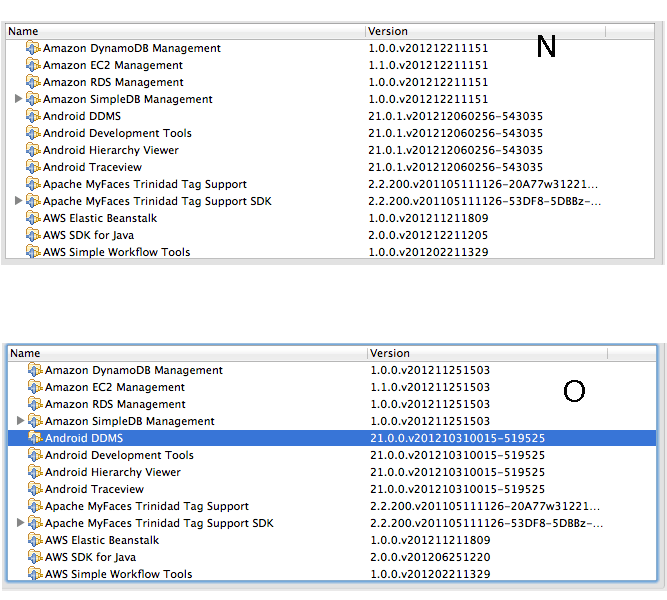Screen dimensions: 667x600
Task: Click version 2.0.0.v201212211205 in top list
Action: point(428,236)
